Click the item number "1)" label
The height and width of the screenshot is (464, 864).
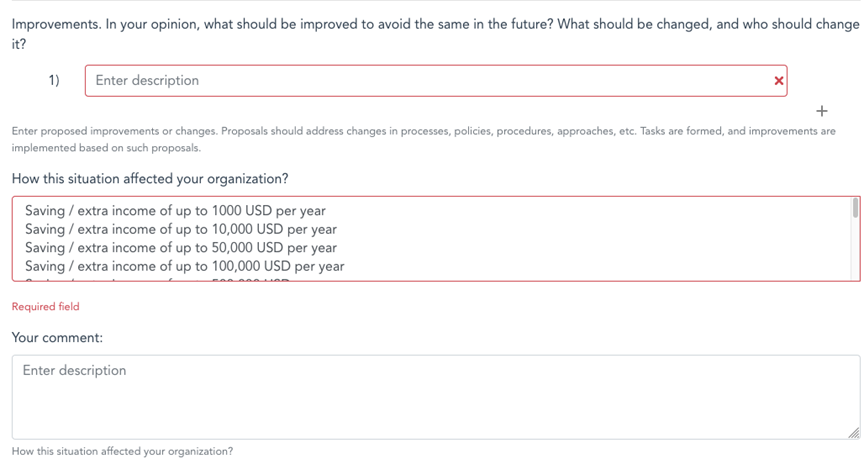click(53, 80)
